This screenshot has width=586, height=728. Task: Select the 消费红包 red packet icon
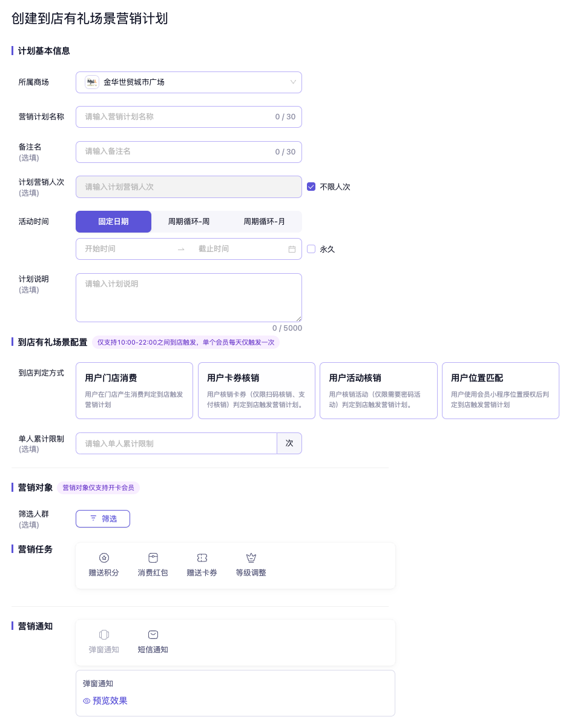coord(153,558)
